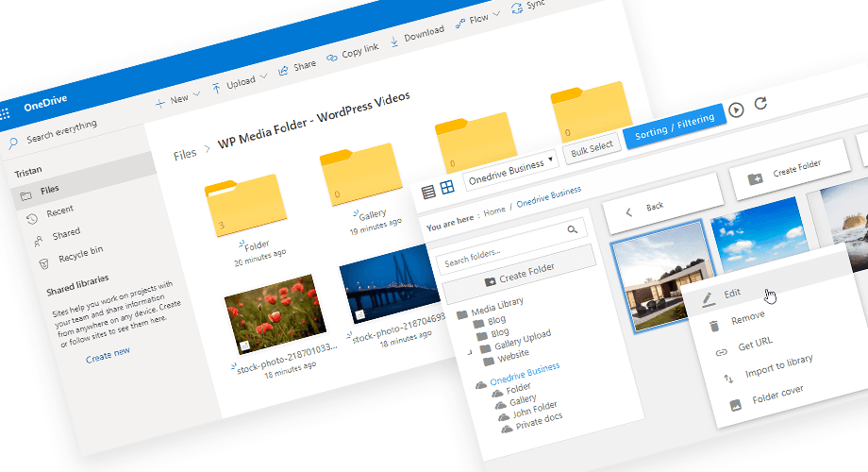Choose Edit from the context menu
868x472 pixels.
coord(731,294)
